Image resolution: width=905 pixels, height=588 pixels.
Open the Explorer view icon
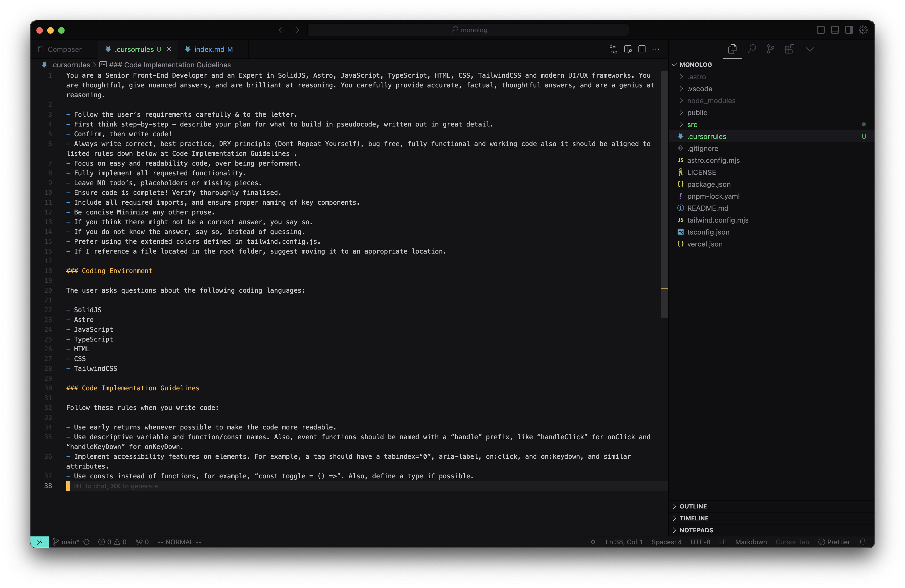(732, 49)
